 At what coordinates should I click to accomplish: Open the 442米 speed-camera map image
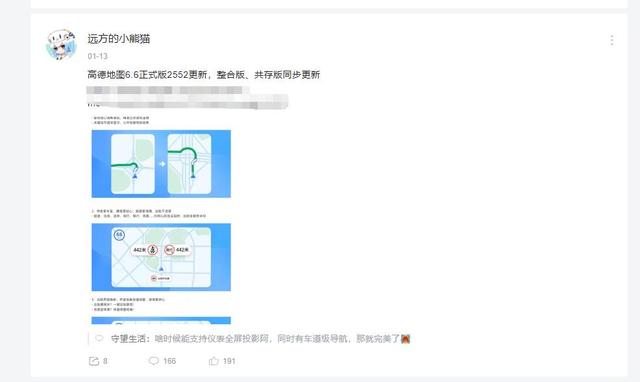(161, 257)
